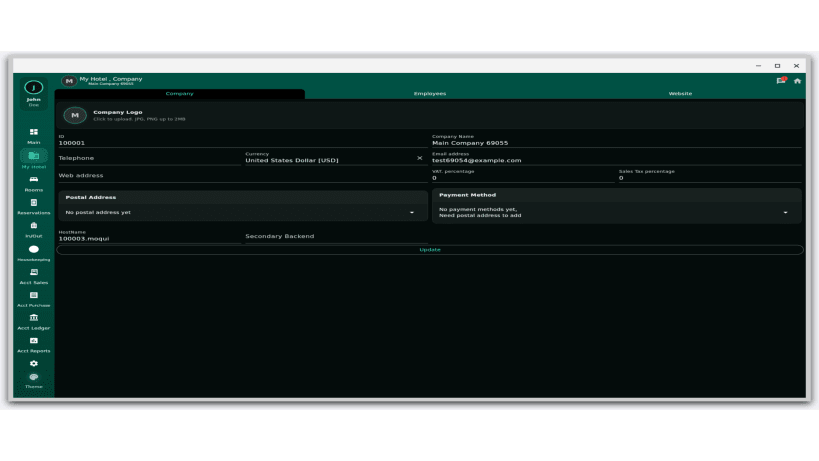Open Reservations sidebar icon
This screenshot has width=819, height=461.
click(x=33, y=203)
